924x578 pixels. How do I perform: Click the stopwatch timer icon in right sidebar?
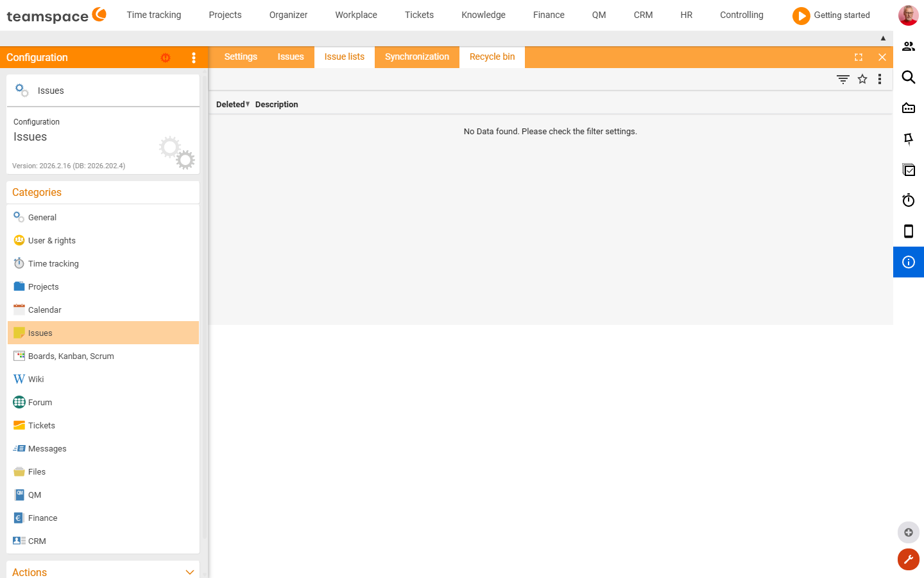[909, 200]
